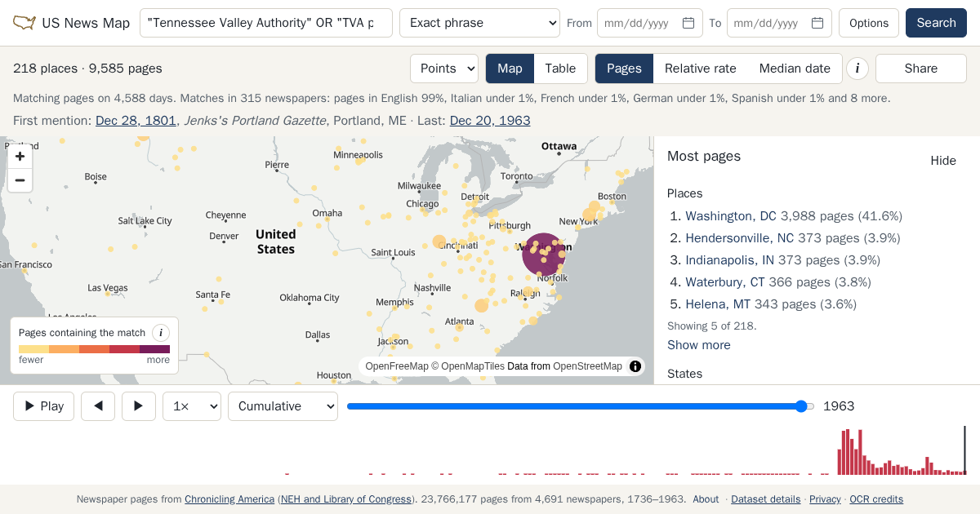Open the From date calendar picker icon

[688, 23]
